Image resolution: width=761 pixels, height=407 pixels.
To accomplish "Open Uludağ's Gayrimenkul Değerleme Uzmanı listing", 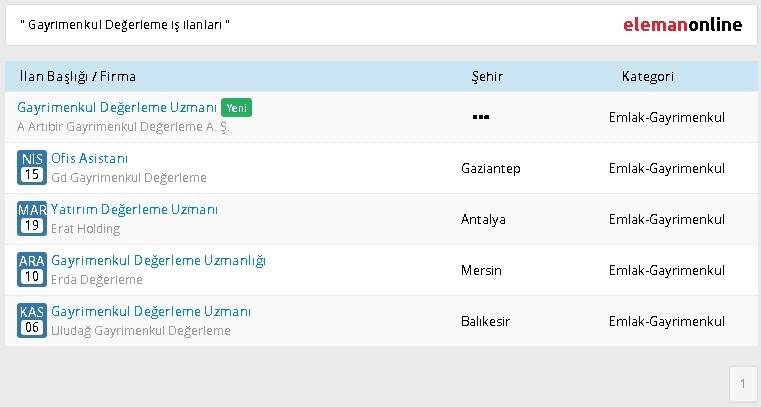I will (151, 311).
